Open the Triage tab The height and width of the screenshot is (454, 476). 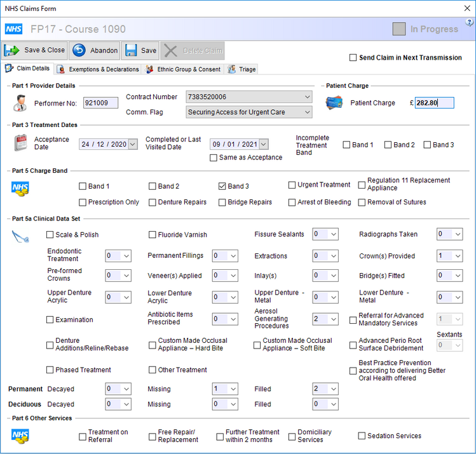(241, 69)
